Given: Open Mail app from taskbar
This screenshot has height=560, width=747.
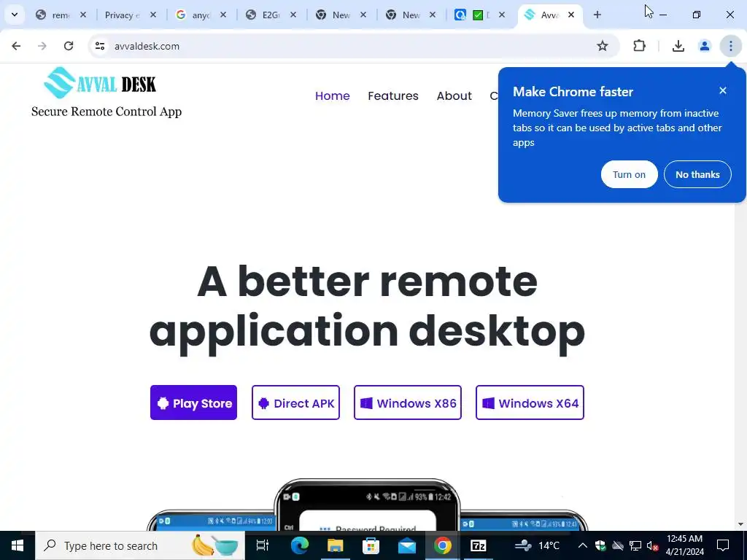Looking at the screenshot, I should click(x=407, y=545).
